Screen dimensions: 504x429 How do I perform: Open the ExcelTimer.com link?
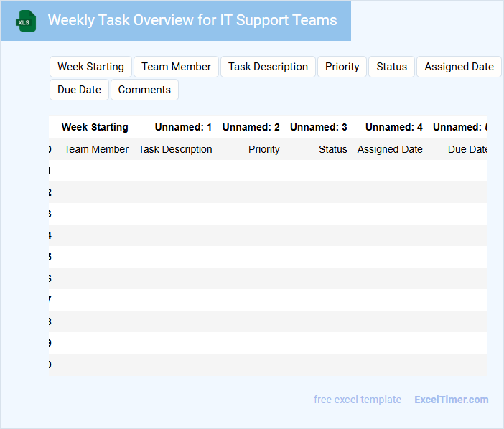451,400
